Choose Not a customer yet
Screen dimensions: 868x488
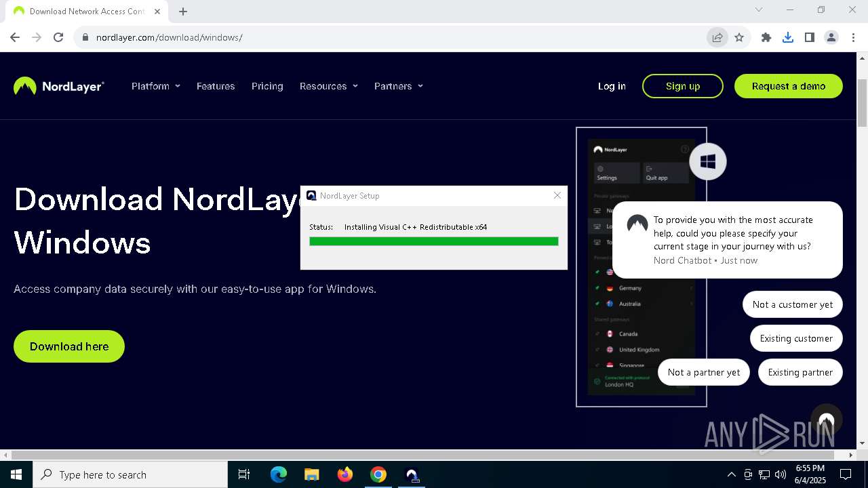[x=793, y=304]
